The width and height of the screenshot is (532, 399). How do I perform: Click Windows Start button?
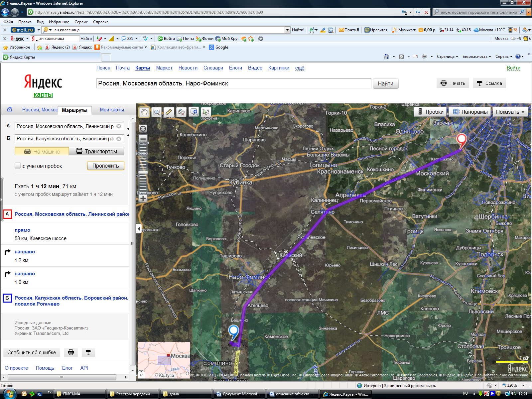pyautogui.click(x=9, y=394)
